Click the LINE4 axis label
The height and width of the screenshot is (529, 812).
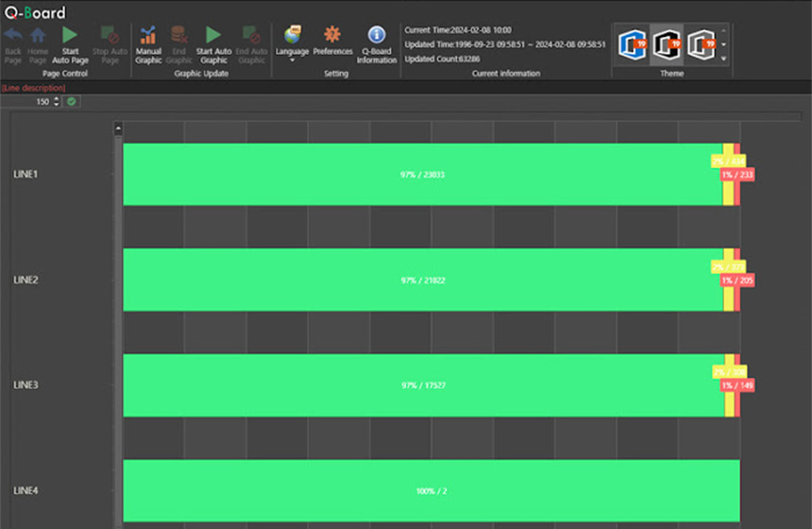pyautogui.click(x=25, y=490)
